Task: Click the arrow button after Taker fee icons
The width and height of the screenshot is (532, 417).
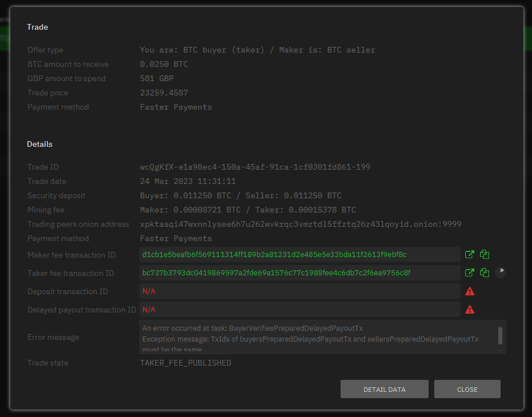Action: [x=501, y=272]
